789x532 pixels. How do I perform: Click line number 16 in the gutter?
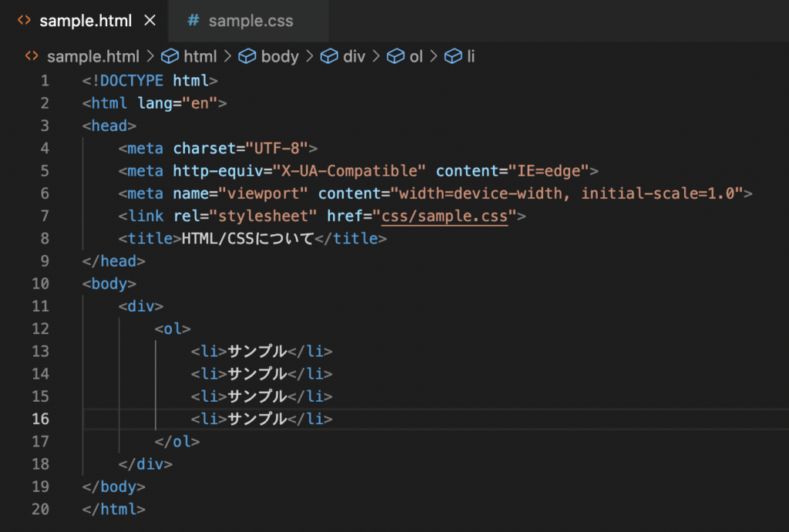[40, 419]
